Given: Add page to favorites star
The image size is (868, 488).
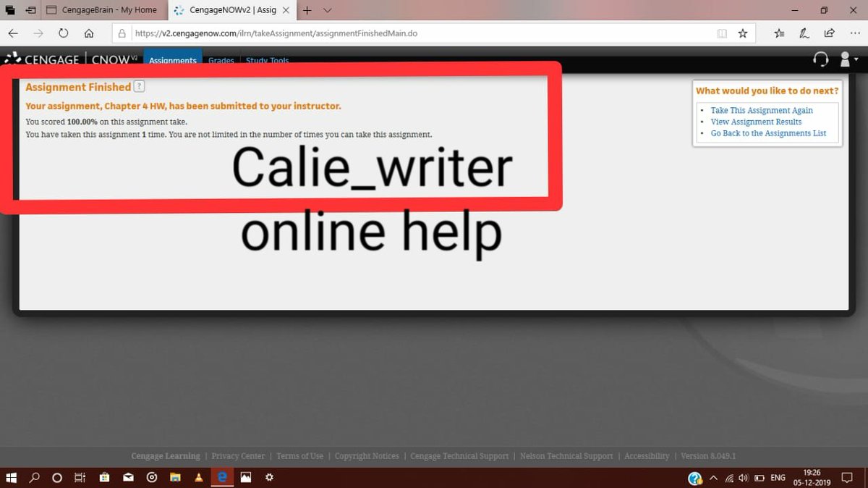Looking at the screenshot, I should (742, 33).
